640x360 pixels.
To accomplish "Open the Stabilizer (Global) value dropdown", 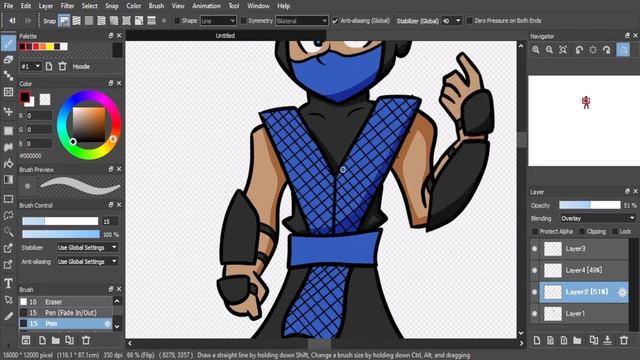I will click(x=451, y=20).
